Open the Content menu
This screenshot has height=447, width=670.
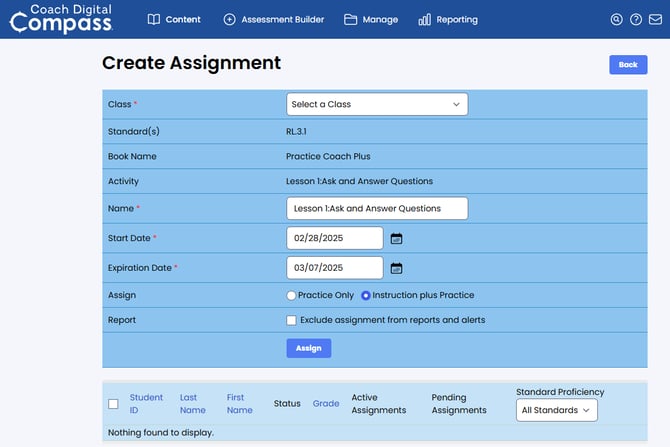174,19
